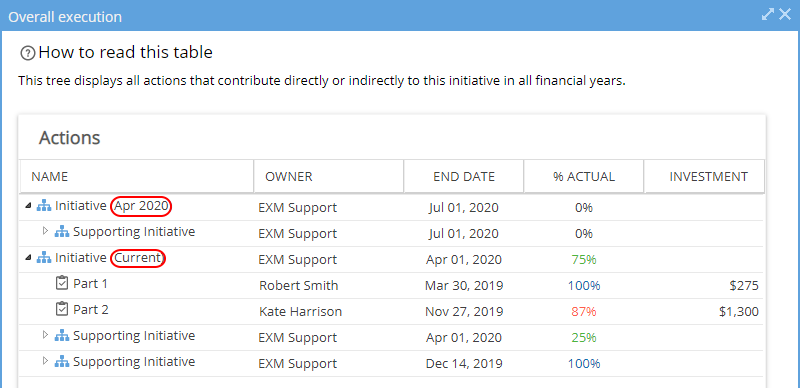The width and height of the screenshot is (800, 388).
Task: Click the 100% actual value for Part 1
Action: [584, 285]
